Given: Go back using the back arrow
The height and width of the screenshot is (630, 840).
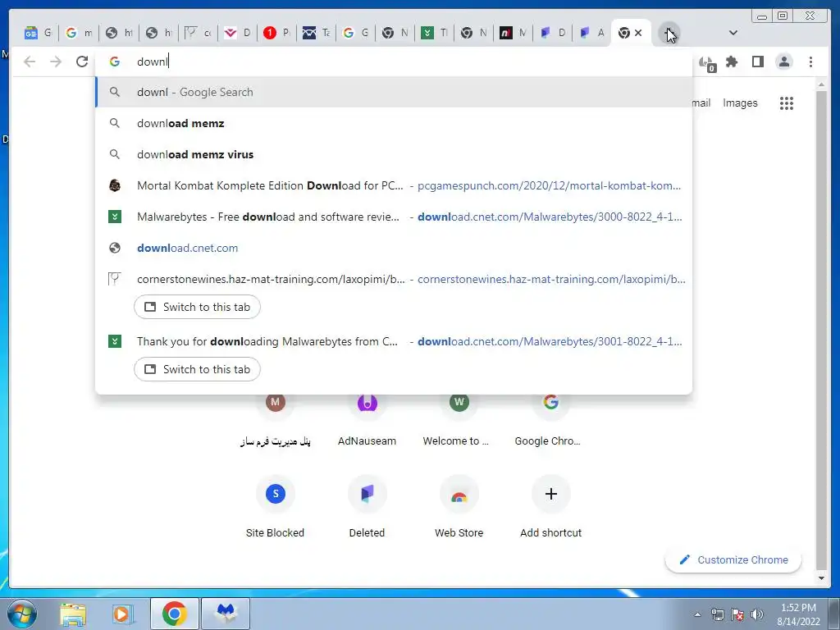Looking at the screenshot, I should tap(30, 62).
